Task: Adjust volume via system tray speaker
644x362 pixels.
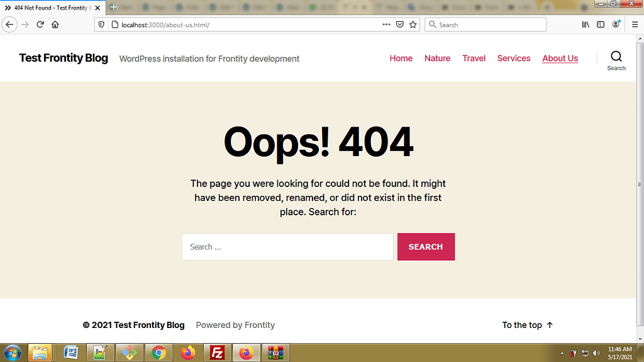Action: click(596, 353)
